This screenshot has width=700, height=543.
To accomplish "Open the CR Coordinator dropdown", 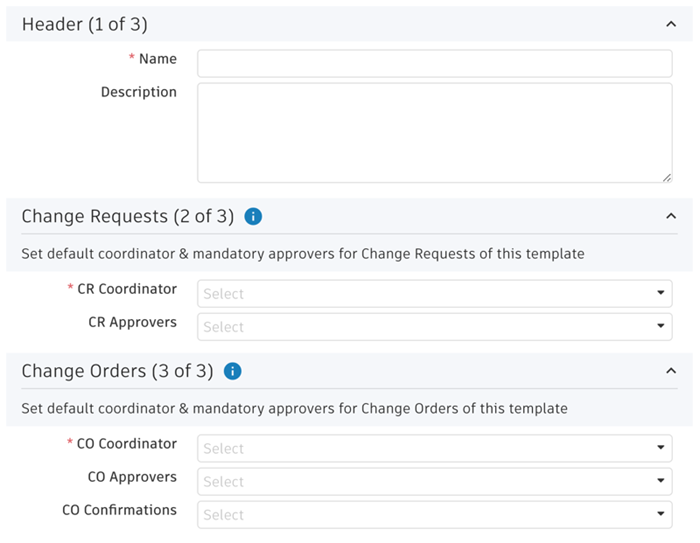I will click(x=434, y=294).
